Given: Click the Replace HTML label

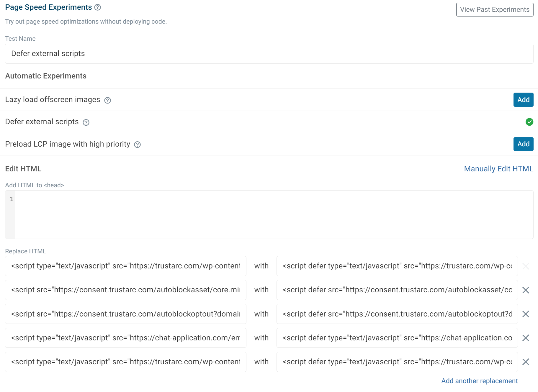Looking at the screenshot, I should coord(26,251).
